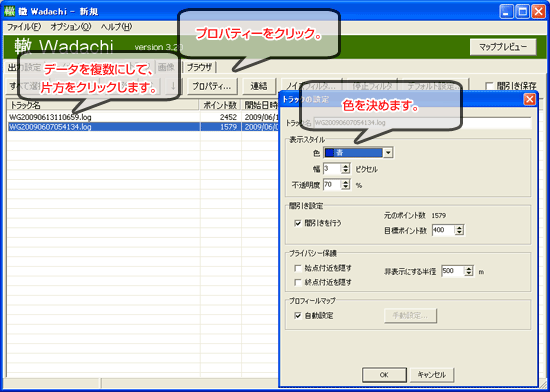Click the 連結 button
This screenshot has height=392, width=550.
(259, 86)
